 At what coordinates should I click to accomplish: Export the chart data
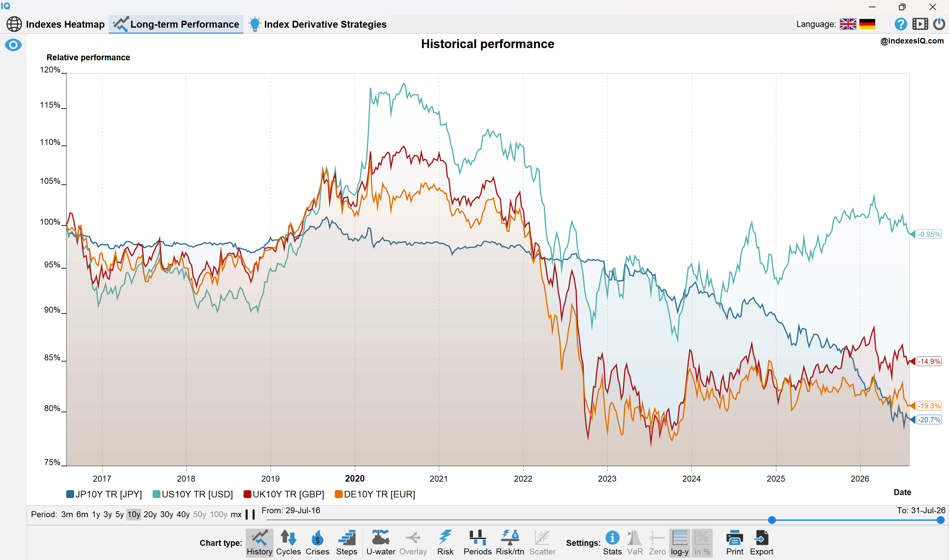point(762,543)
